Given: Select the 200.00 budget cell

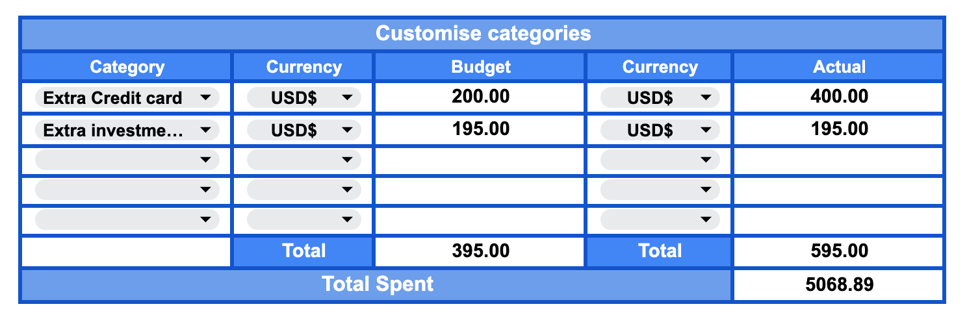Looking at the screenshot, I should [x=481, y=97].
